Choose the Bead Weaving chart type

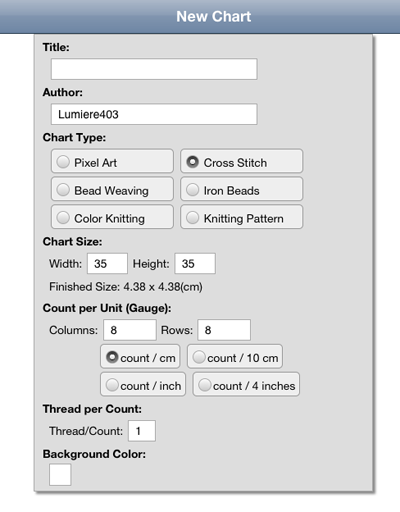[x=112, y=189]
